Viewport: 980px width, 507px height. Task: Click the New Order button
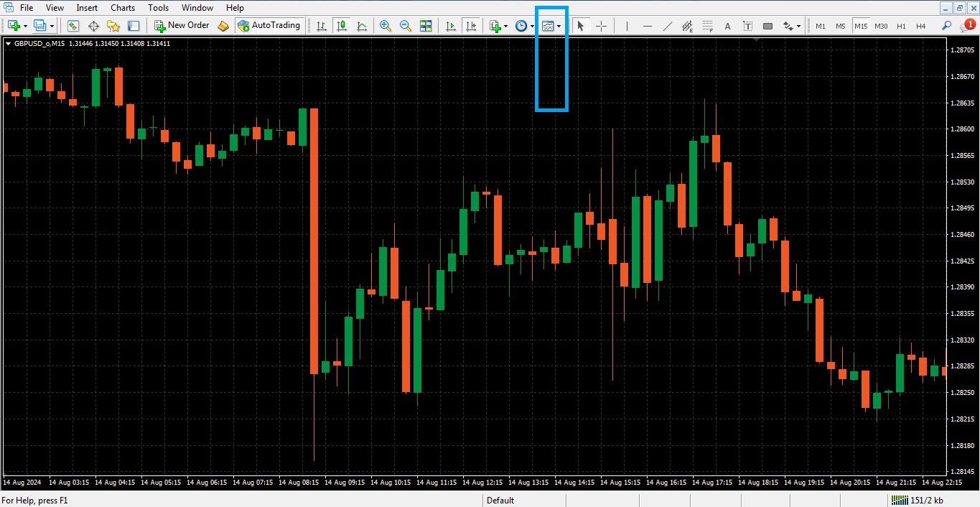(182, 26)
